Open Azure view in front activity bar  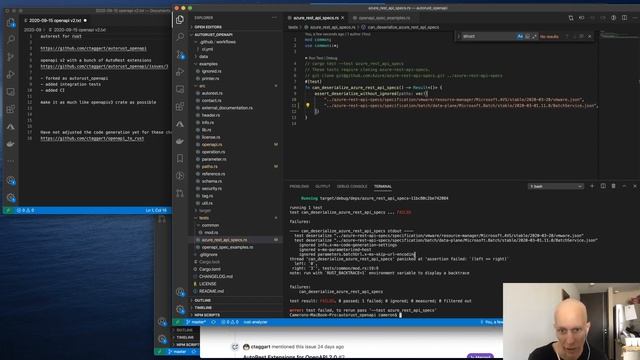180,124
